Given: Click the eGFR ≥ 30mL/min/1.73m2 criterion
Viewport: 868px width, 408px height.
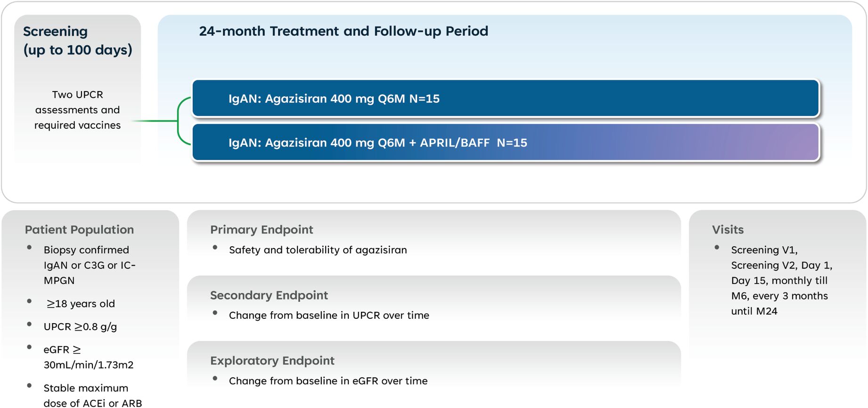Looking at the screenshot, I should [88, 357].
